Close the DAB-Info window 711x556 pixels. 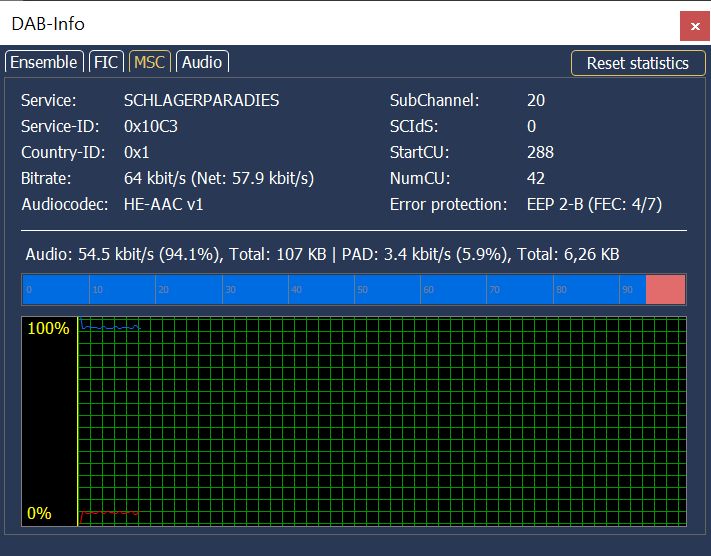point(694,24)
